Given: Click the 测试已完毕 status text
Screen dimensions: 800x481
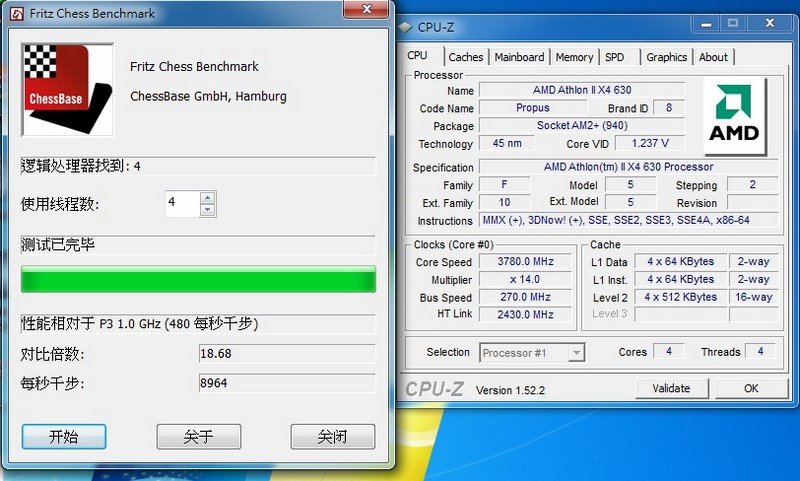Looking at the screenshot, I should coord(198,245).
